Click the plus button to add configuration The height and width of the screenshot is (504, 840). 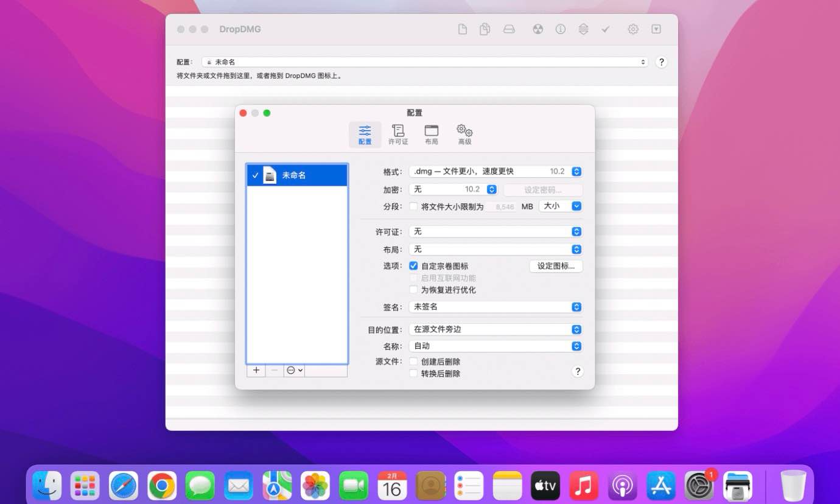coord(256,370)
